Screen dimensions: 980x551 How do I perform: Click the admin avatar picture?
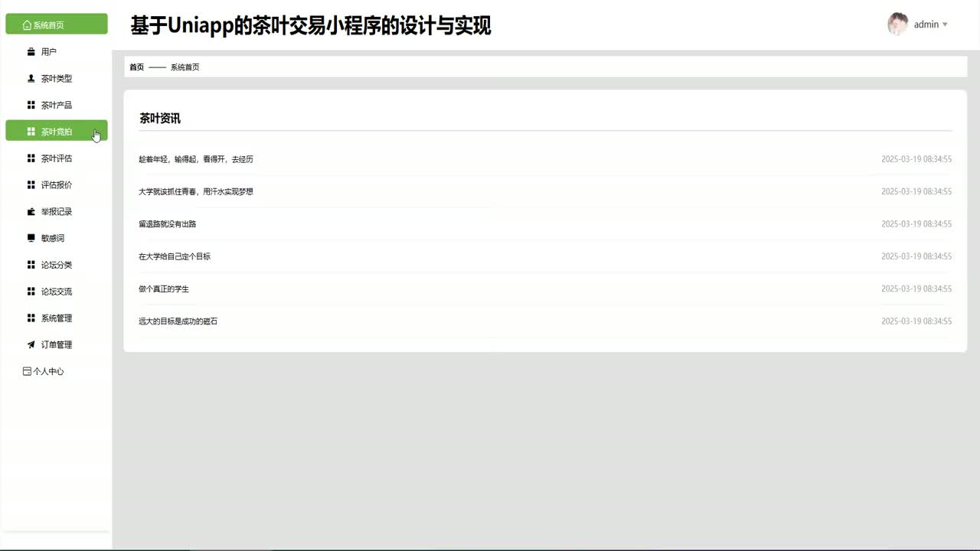[x=897, y=24]
